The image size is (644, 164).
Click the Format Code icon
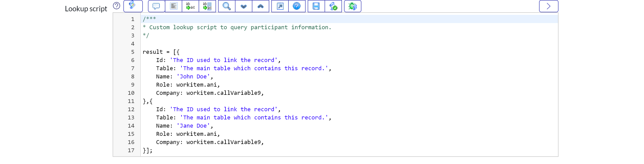[x=174, y=6]
